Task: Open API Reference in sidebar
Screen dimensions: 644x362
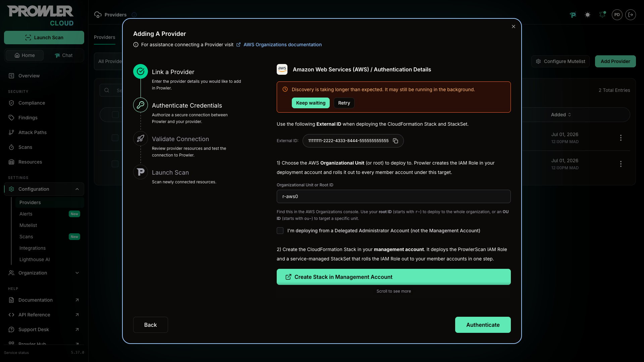Action: point(44,315)
